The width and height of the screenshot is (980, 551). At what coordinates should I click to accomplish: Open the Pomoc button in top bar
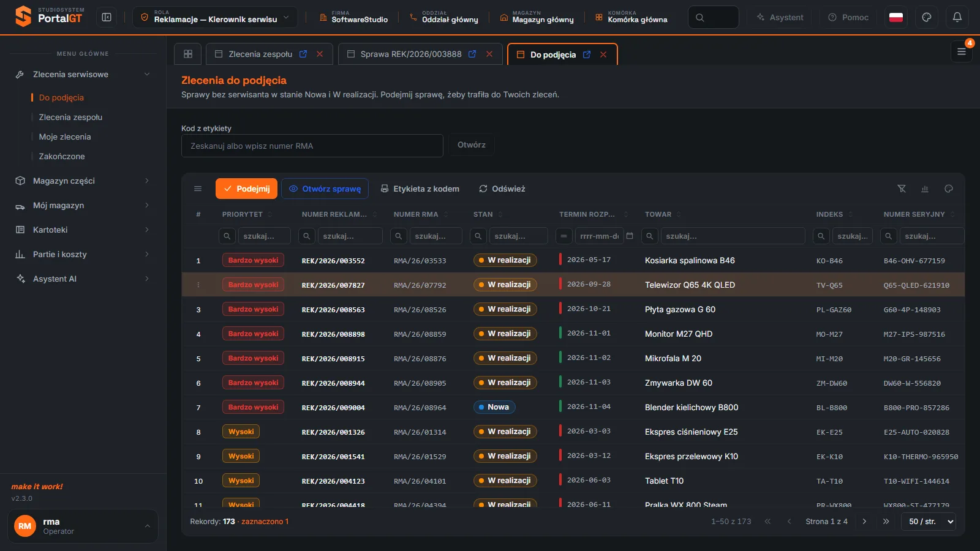click(848, 17)
